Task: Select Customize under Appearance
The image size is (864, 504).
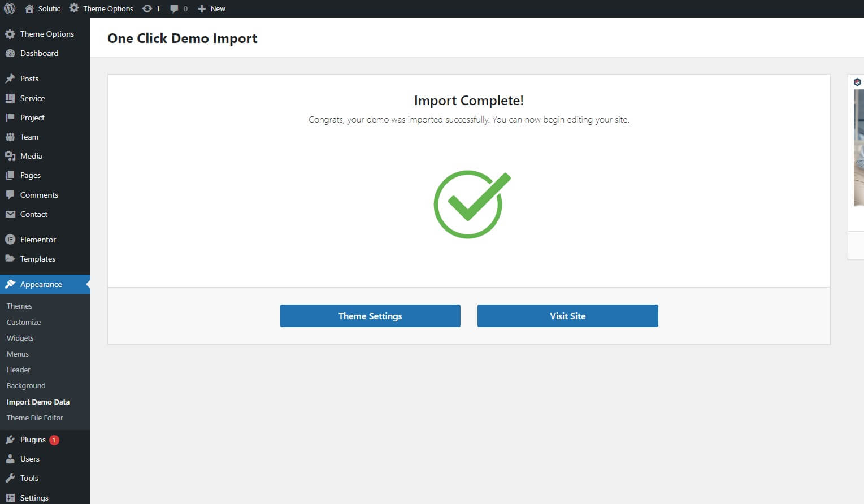Action: click(24, 322)
